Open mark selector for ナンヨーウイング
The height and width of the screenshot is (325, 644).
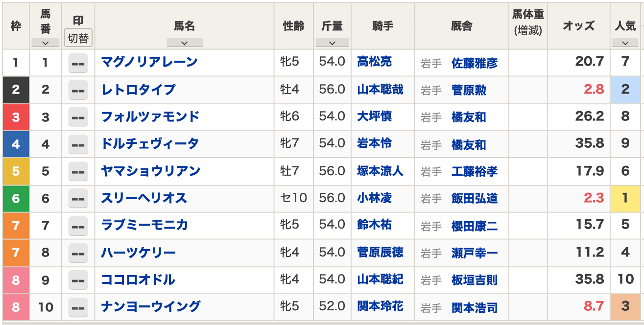click(x=78, y=307)
